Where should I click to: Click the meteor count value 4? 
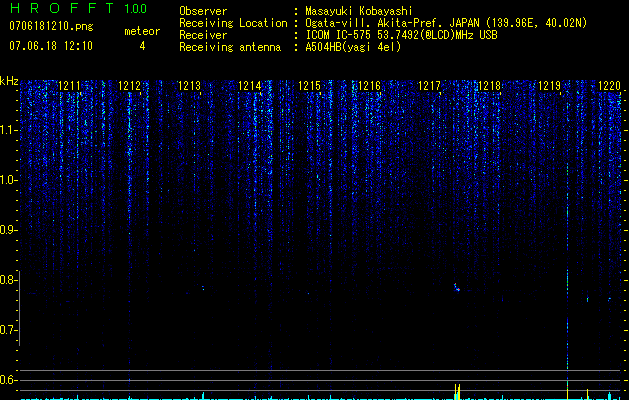click(x=142, y=46)
